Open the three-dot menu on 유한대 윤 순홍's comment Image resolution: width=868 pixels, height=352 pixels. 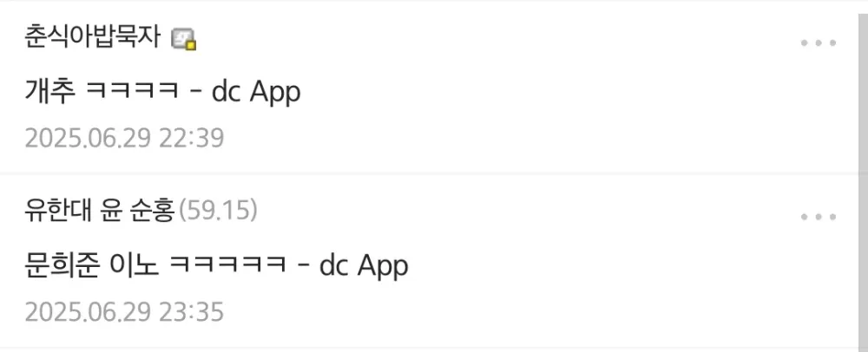pos(819,217)
